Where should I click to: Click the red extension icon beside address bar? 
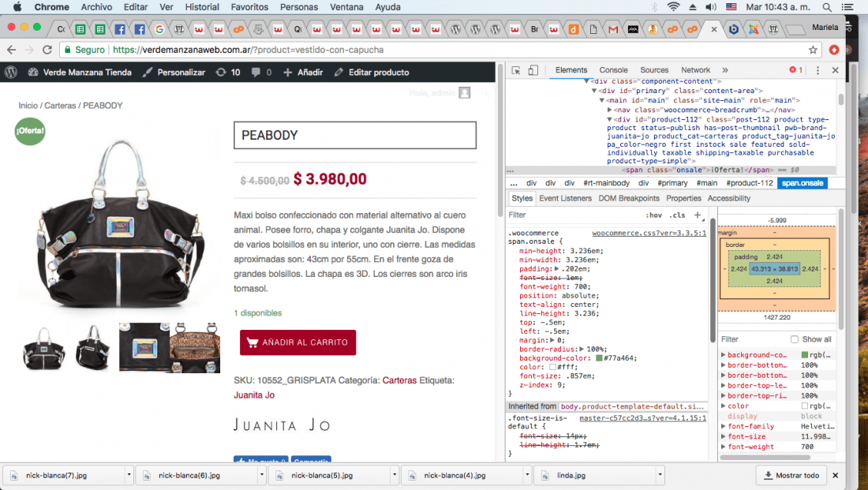click(834, 50)
